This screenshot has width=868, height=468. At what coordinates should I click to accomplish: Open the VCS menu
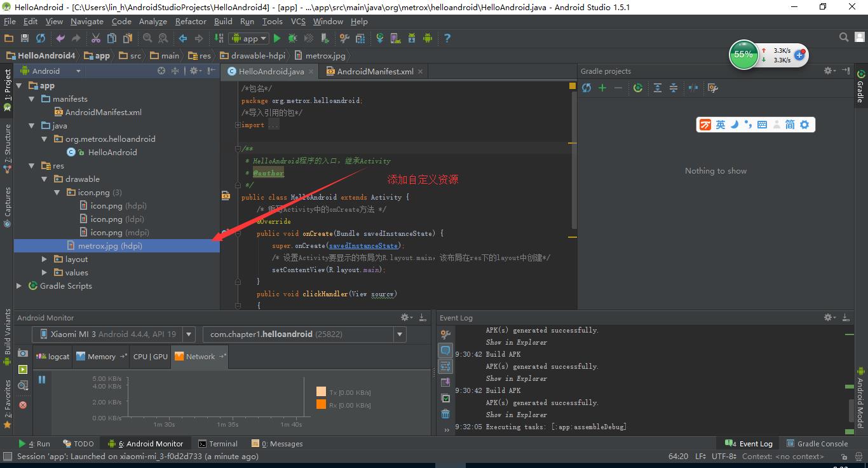coord(299,21)
